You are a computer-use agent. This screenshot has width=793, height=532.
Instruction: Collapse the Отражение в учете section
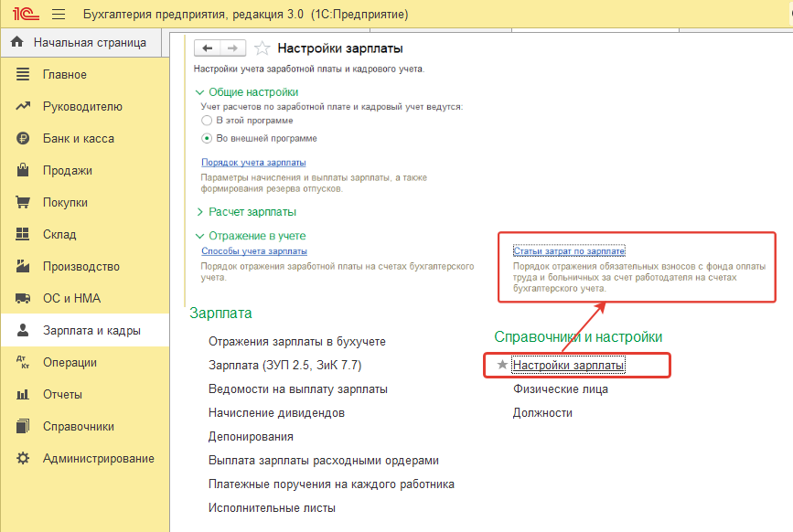pyautogui.click(x=199, y=236)
